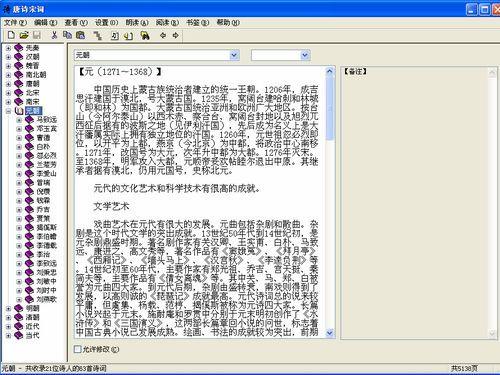Click the music note page icon
The height and width of the screenshot is (375, 500).
tap(115, 35)
